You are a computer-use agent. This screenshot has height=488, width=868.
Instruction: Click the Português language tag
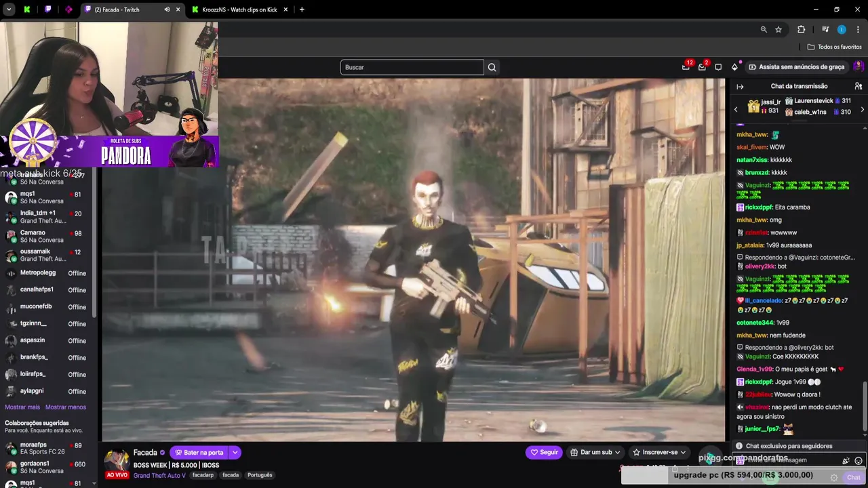[260, 475]
